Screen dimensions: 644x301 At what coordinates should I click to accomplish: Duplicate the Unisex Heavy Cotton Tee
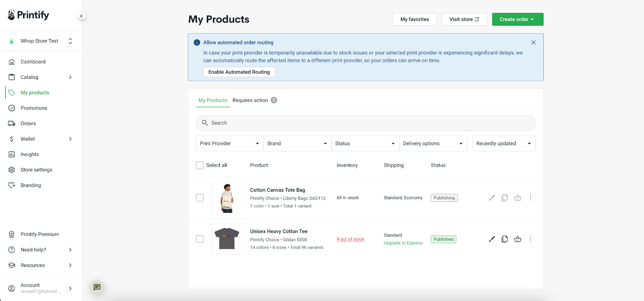[505, 239]
